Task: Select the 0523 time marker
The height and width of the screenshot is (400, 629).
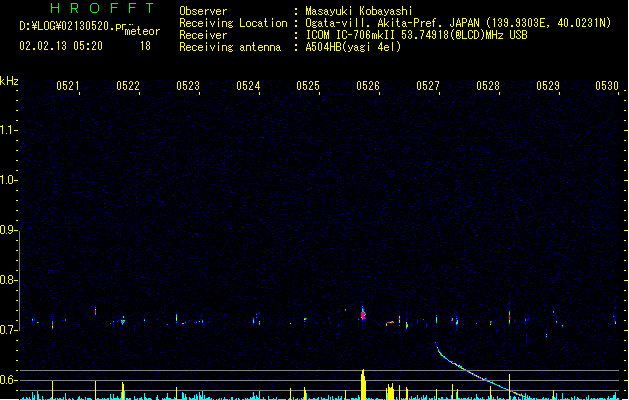Action: (x=188, y=85)
